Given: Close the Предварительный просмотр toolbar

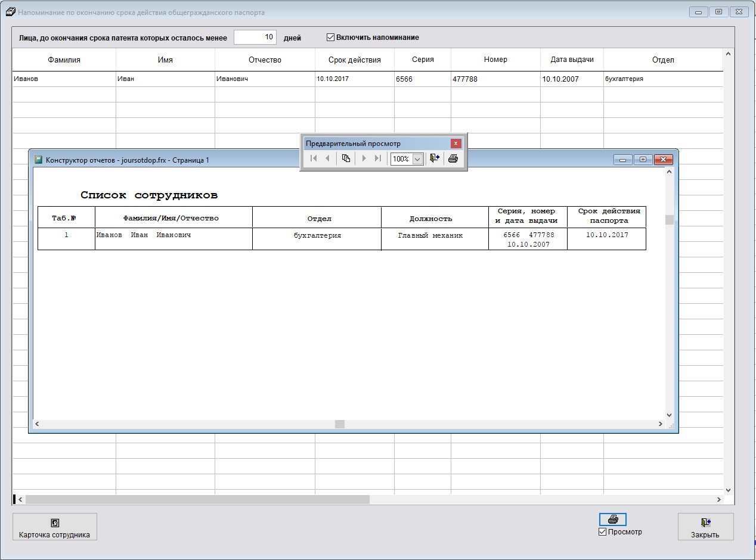Looking at the screenshot, I should 456,144.
